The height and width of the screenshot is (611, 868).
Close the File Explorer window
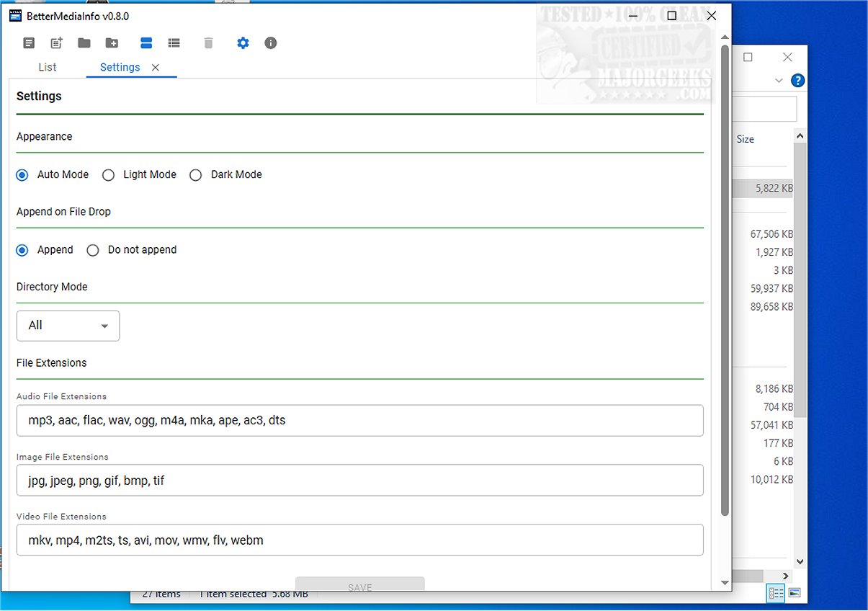[x=787, y=58]
